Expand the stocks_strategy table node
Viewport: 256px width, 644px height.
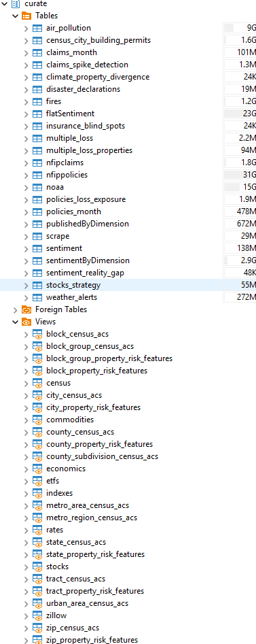coord(26,285)
